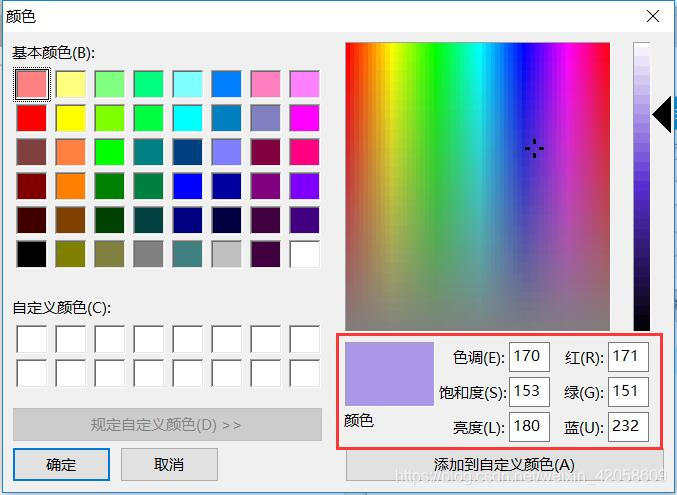Click the 饱和度(S) input field

[x=529, y=392]
